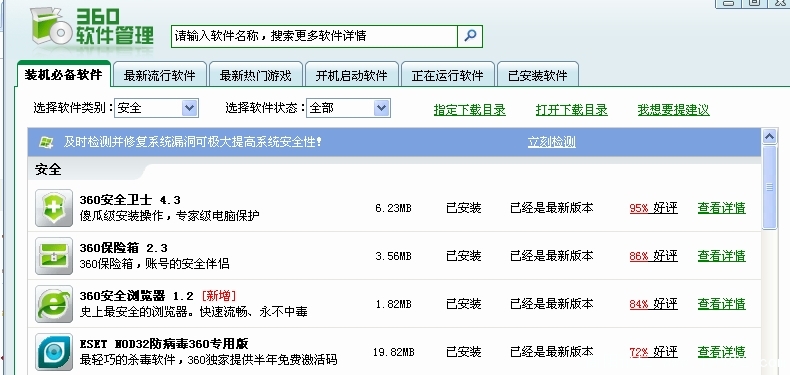Open 查看详情 for 360安全浏览器
Viewport: 790px width, 375px height.
click(721, 304)
